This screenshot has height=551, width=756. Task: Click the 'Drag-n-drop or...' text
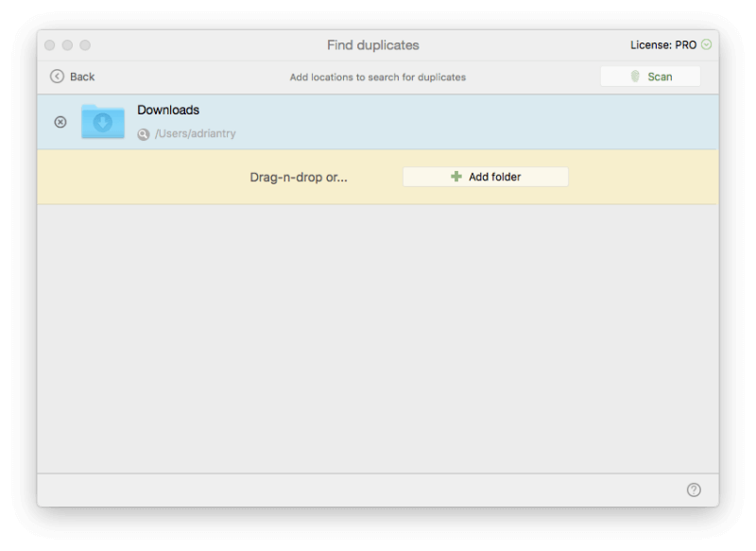(x=299, y=177)
